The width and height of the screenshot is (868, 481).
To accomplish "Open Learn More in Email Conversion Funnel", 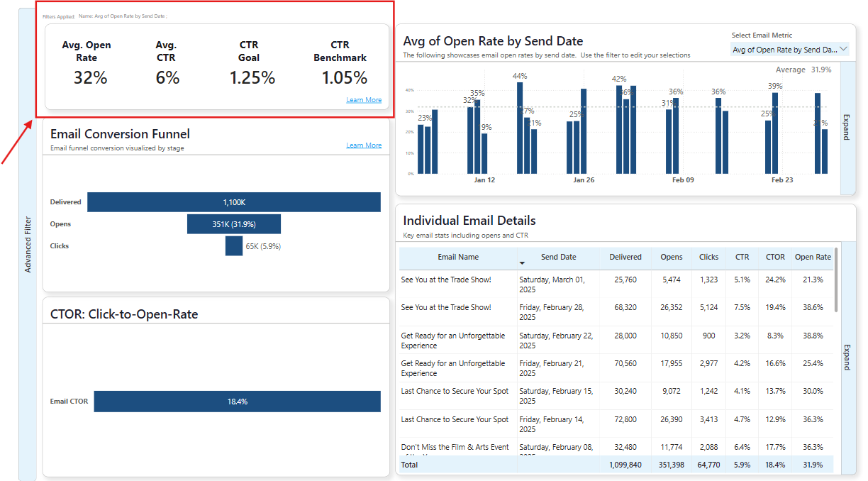I will 364,145.
